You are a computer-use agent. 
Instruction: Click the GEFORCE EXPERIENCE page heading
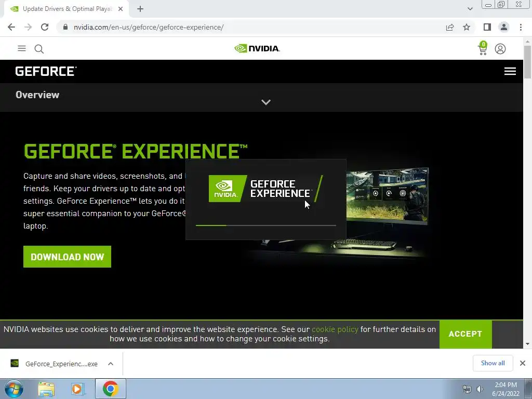[136, 151]
